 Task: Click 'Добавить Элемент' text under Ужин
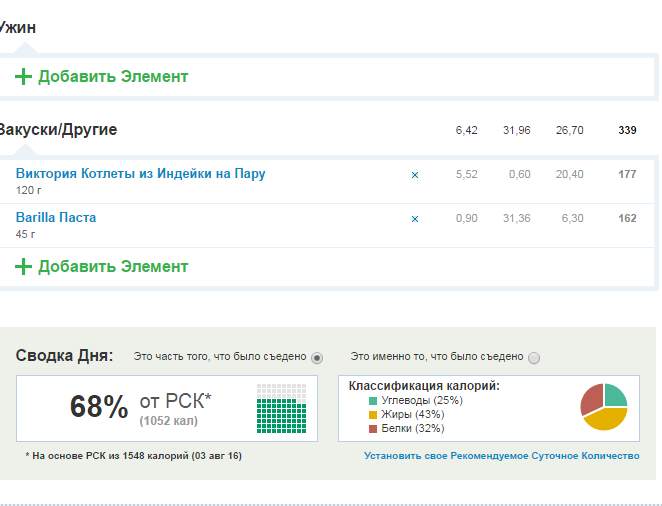113,77
